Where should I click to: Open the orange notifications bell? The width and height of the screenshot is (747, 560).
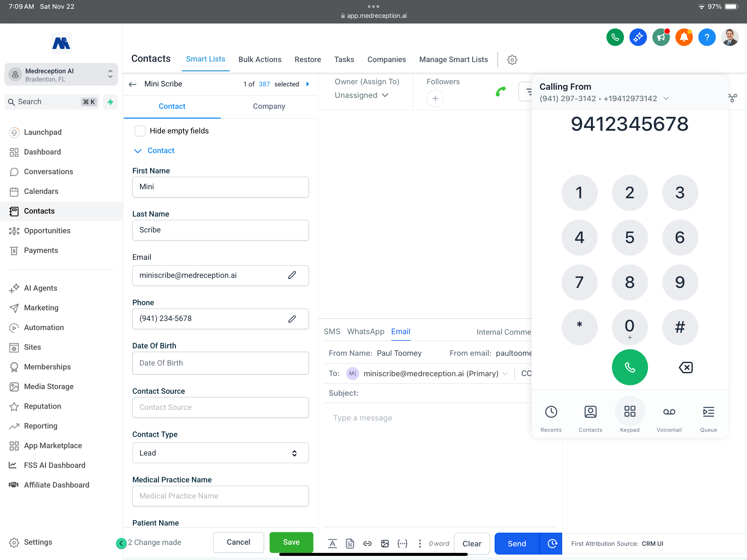[x=684, y=37]
